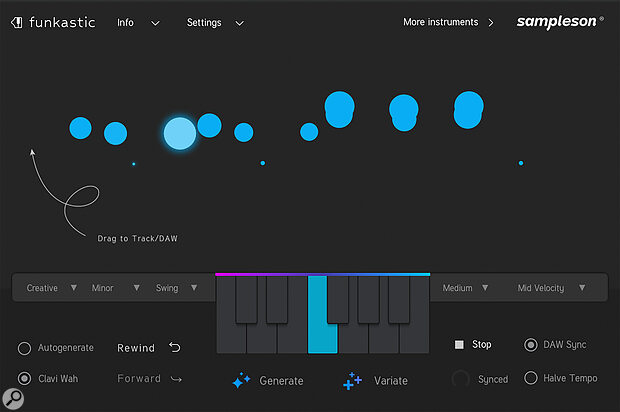Image resolution: width=620 pixels, height=412 pixels.
Task: Enable the Halve Tempo radio option
Action: 531,378
